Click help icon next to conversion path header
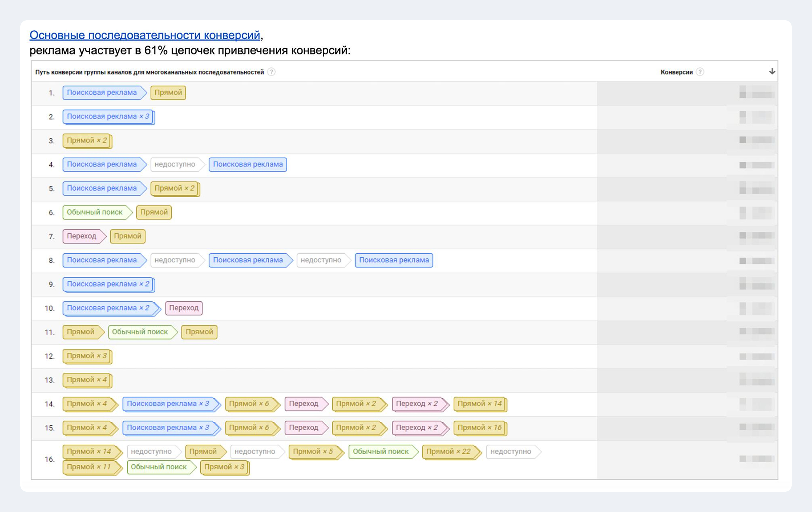812x512 pixels. coord(271,72)
